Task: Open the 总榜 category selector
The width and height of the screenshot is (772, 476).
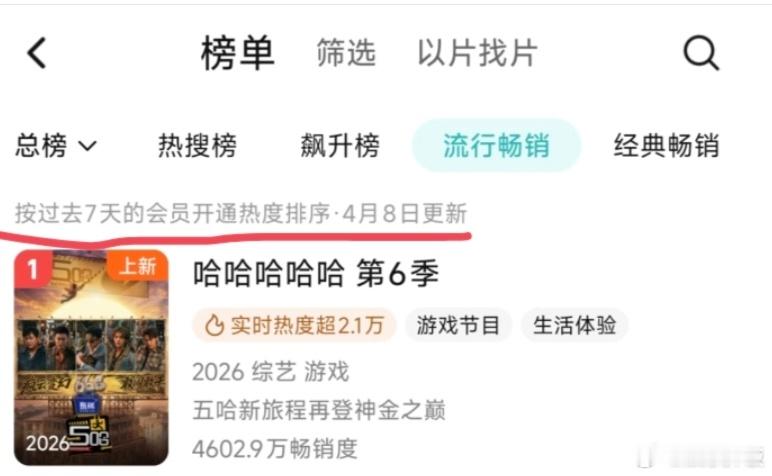Action: (x=56, y=146)
